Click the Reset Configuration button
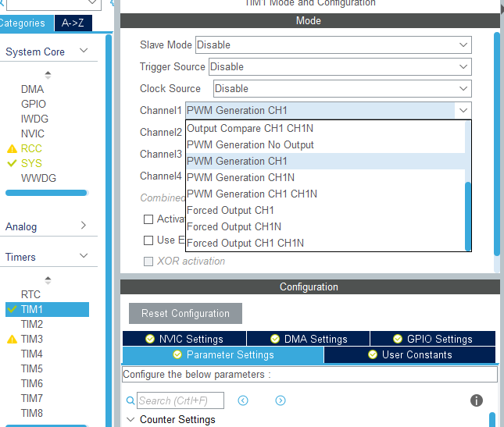The height and width of the screenshot is (427, 504). tap(185, 313)
